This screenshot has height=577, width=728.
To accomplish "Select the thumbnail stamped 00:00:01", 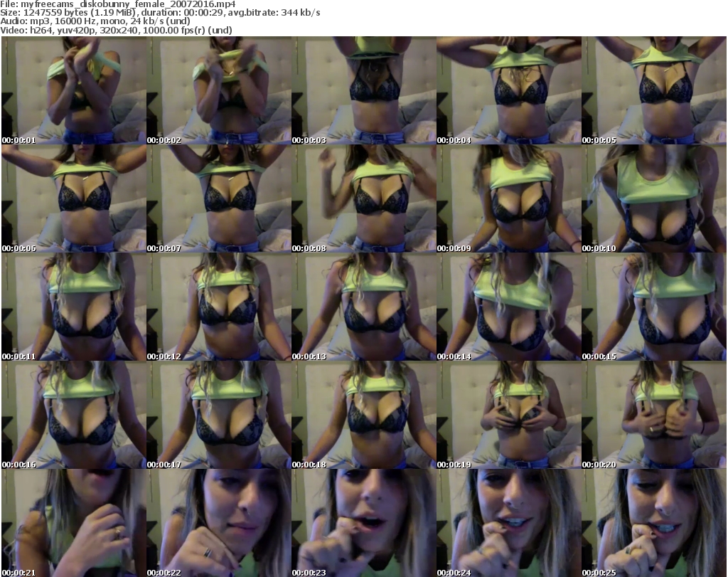I will (74, 90).
